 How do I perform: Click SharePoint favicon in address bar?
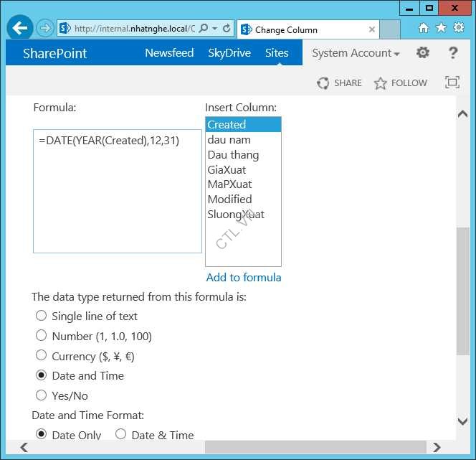[65, 29]
